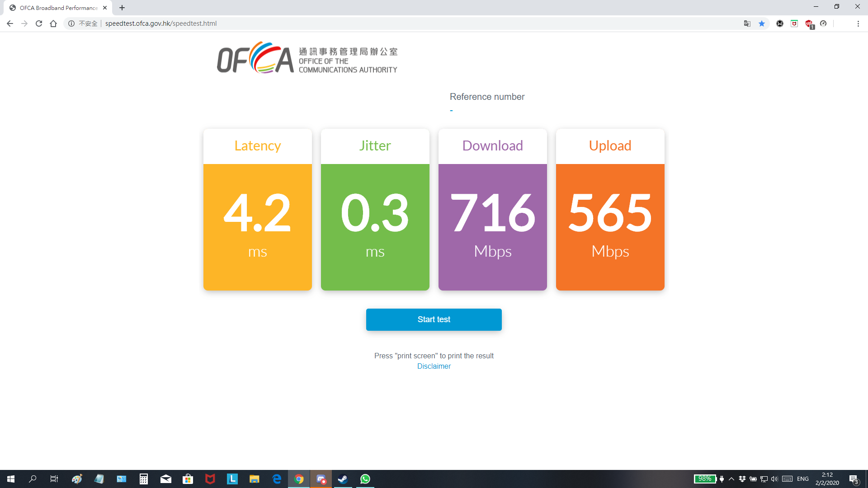Open the speedometer extension icon
This screenshot has height=488, width=868.
pos(823,23)
